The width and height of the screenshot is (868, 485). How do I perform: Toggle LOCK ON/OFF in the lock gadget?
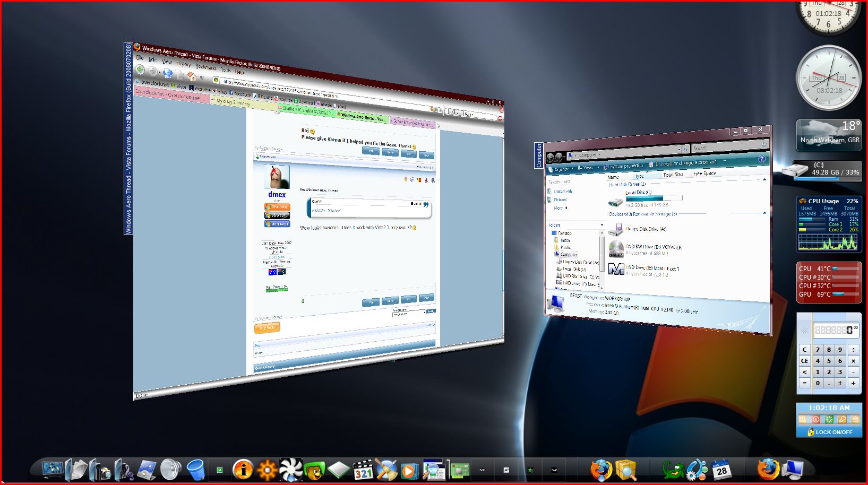(829, 431)
